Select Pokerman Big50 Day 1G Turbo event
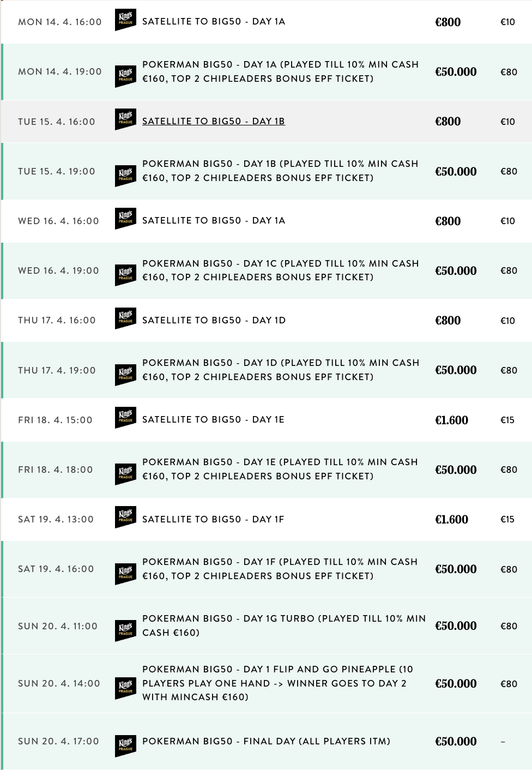532x770 pixels. click(284, 625)
